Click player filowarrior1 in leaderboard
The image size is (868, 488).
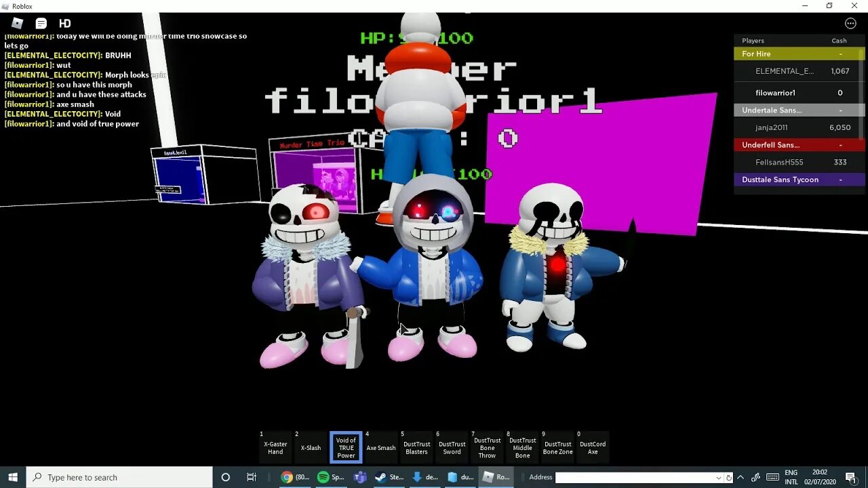pos(797,93)
